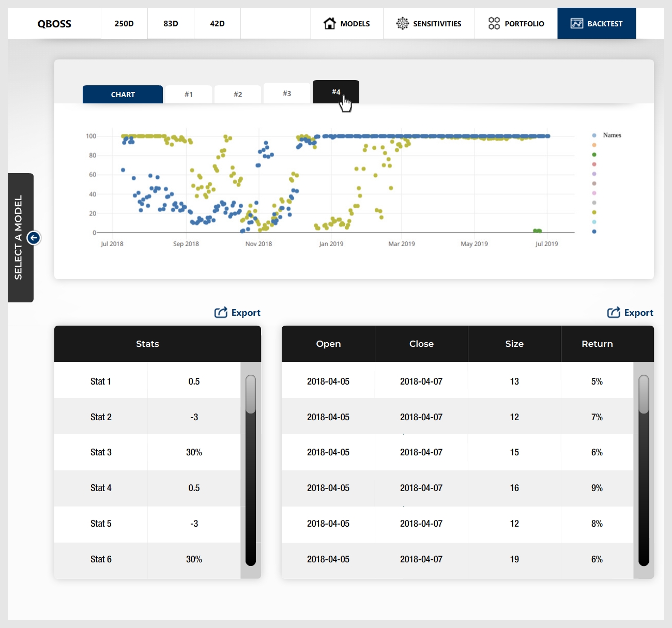Toggle the olive-yellow legend series dot

tap(594, 212)
